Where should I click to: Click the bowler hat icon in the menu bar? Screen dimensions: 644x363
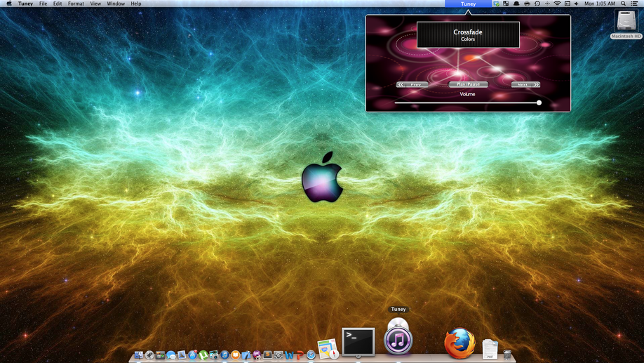516,4
